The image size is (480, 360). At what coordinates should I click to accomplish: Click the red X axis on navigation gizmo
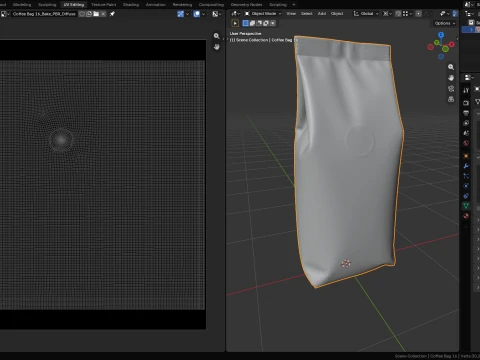[452, 44]
